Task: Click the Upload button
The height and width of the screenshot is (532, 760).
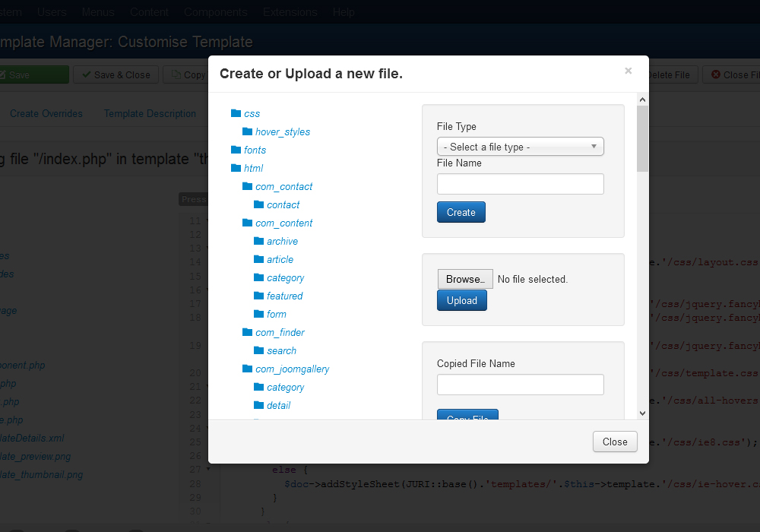Action: (461, 300)
